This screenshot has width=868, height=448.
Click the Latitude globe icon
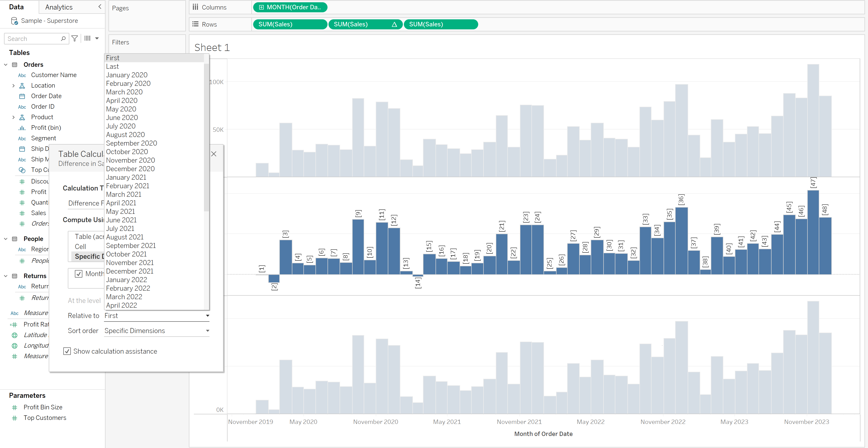click(x=15, y=335)
